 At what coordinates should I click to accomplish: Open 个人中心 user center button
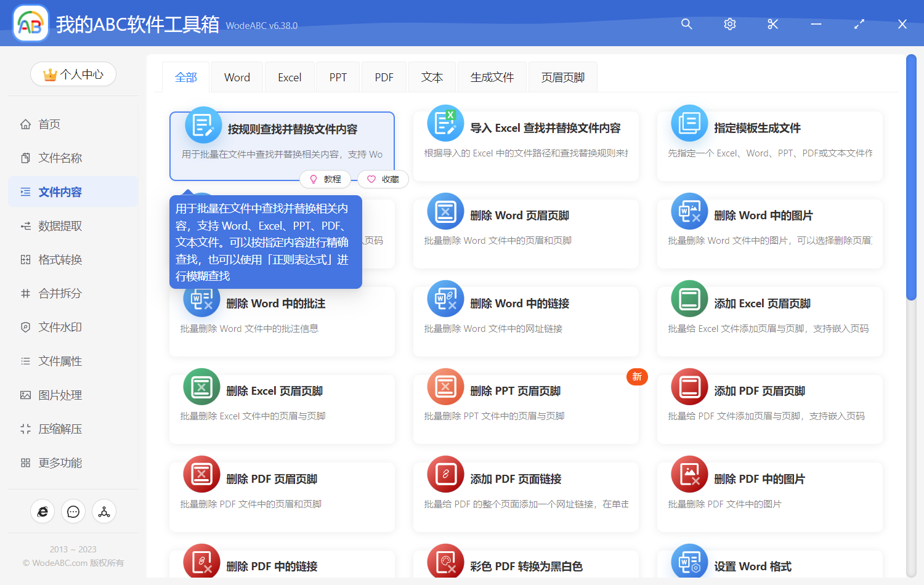(x=73, y=75)
